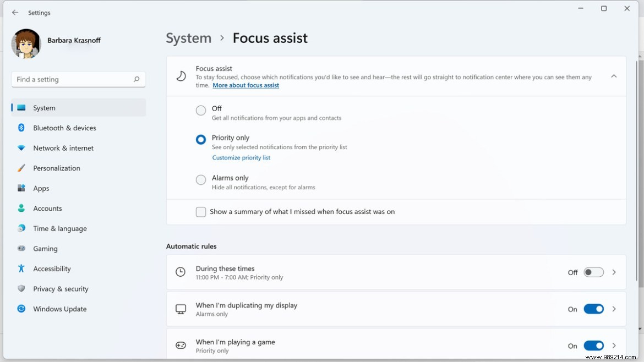The width and height of the screenshot is (644, 362).
Task: Collapse the Focus assist description panel
Action: click(614, 76)
